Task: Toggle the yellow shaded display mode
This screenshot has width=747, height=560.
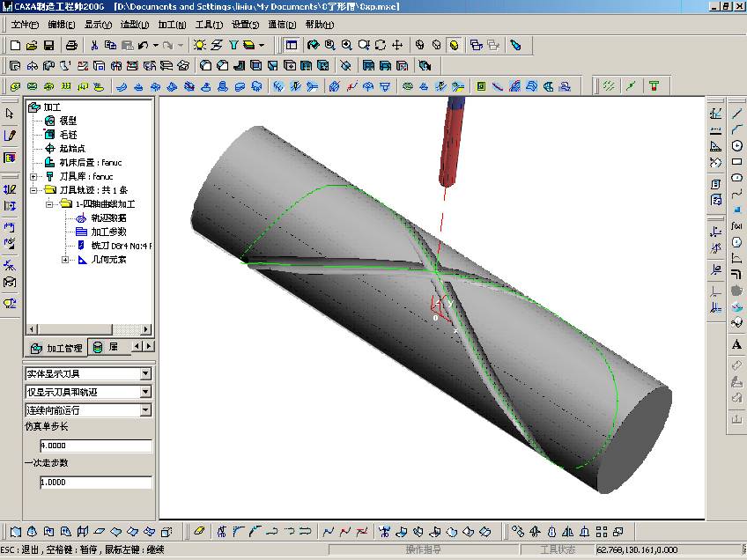Action: (x=454, y=45)
